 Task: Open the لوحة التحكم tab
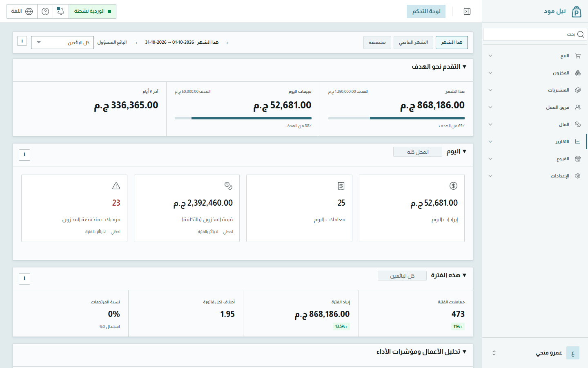click(x=426, y=11)
